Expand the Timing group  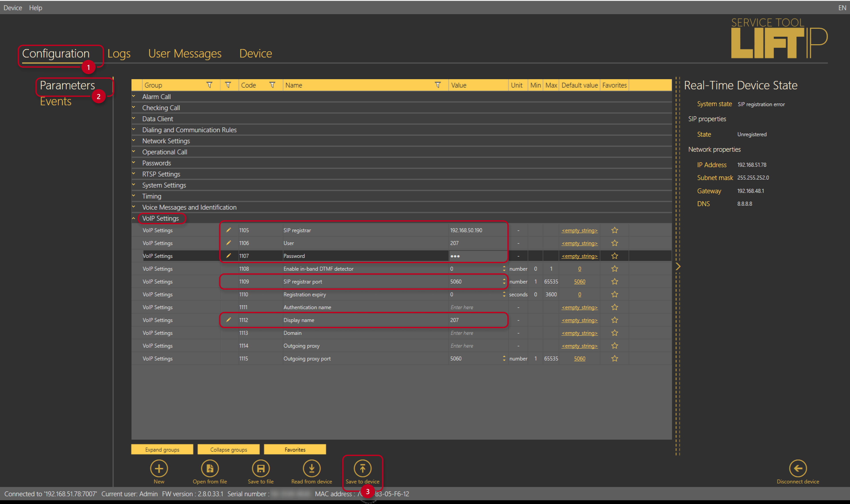(x=133, y=196)
